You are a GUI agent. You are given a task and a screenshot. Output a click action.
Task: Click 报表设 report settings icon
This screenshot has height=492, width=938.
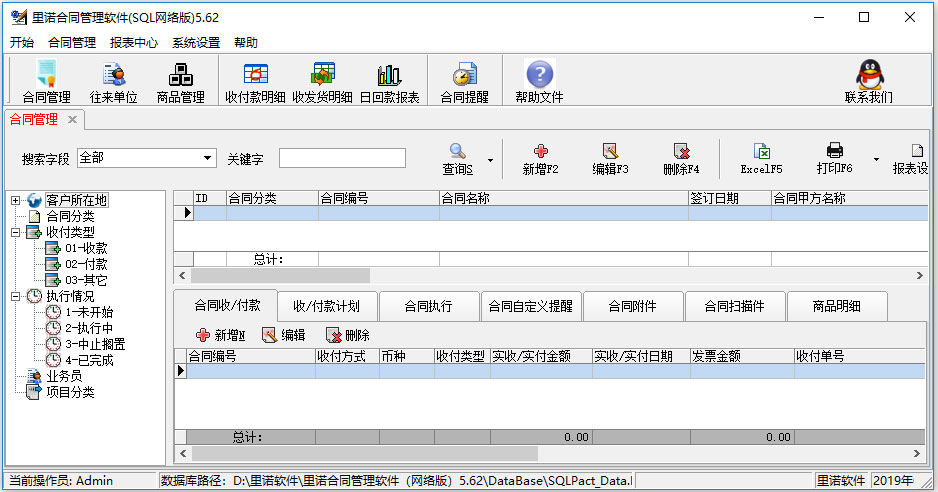click(x=910, y=159)
